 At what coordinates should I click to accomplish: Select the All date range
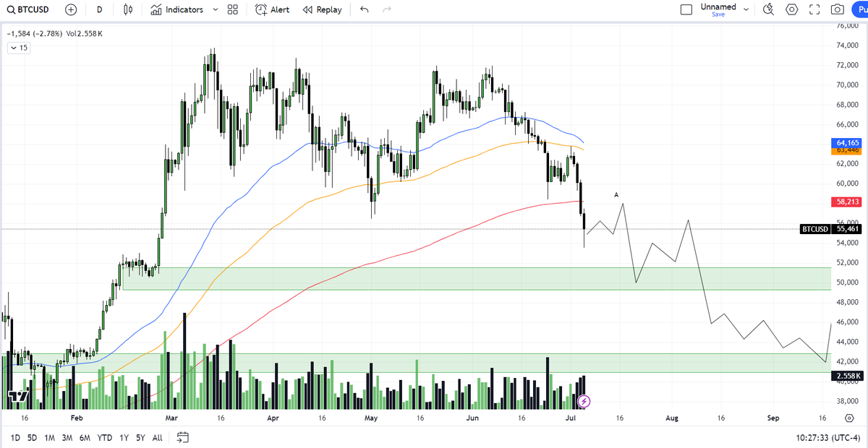click(x=157, y=437)
